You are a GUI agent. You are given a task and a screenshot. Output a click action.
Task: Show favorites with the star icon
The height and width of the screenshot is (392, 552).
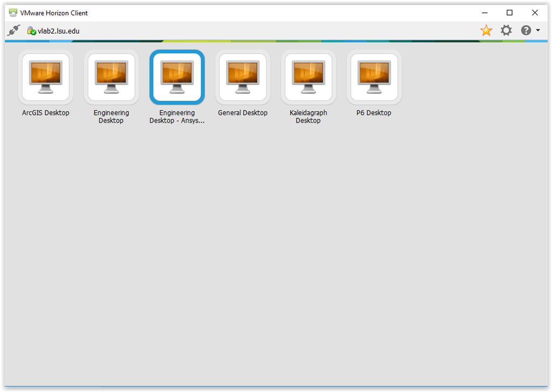coord(486,31)
